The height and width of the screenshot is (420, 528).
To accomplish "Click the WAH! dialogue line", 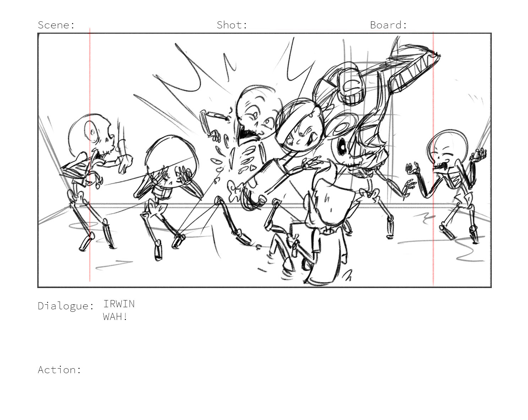I will pos(115,316).
